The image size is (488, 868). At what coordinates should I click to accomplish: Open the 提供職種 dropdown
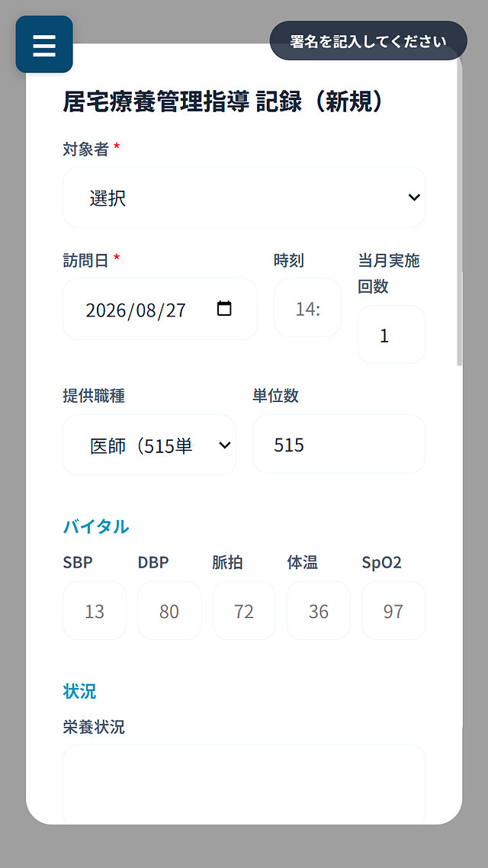[149, 445]
